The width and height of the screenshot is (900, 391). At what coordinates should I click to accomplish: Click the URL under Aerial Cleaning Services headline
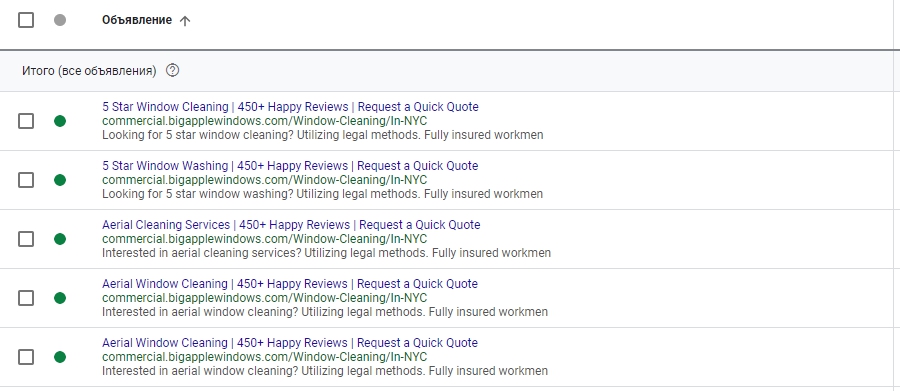pos(265,239)
